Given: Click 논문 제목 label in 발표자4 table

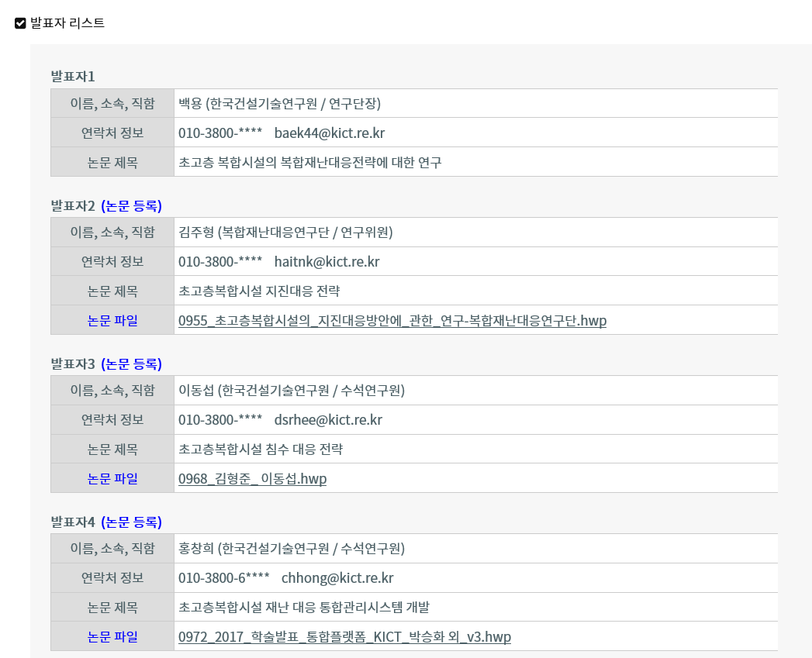Looking at the screenshot, I should (x=112, y=608).
